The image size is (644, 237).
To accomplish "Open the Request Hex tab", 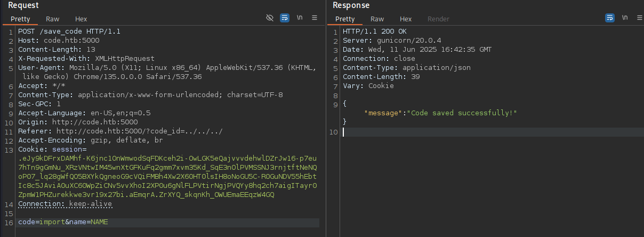I will coord(81,19).
